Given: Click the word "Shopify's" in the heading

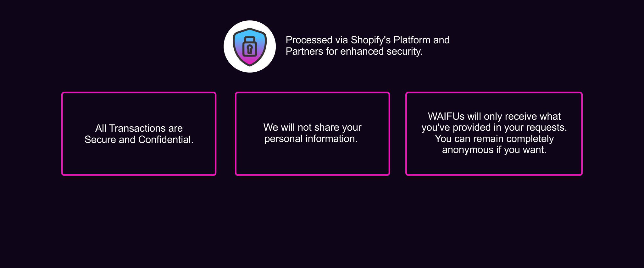Looking at the screenshot, I should click(371, 40).
